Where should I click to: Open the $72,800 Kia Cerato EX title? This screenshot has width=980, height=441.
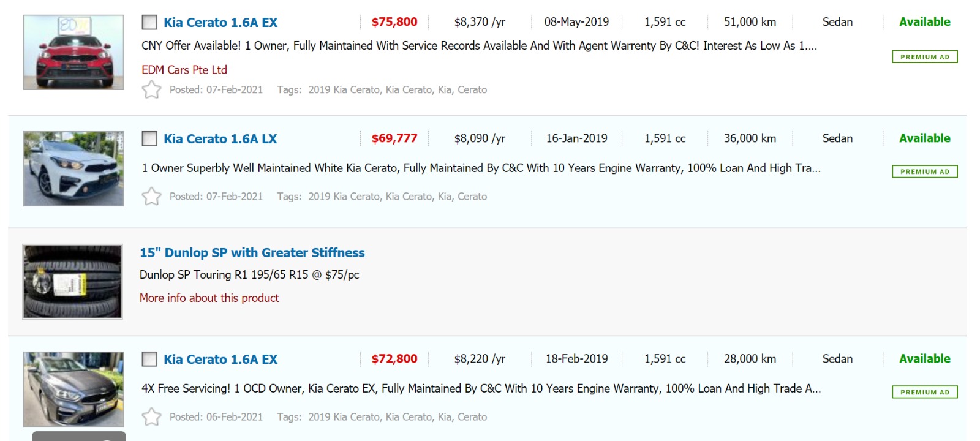(221, 360)
